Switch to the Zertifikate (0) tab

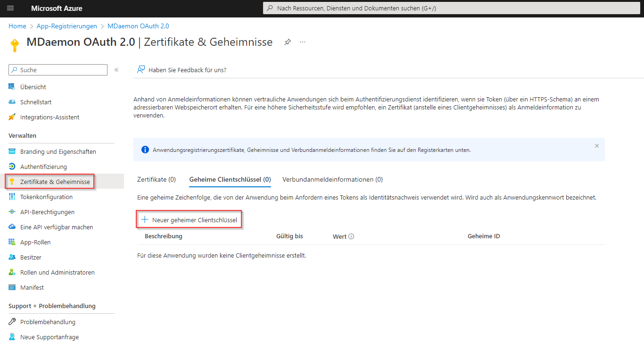point(156,179)
